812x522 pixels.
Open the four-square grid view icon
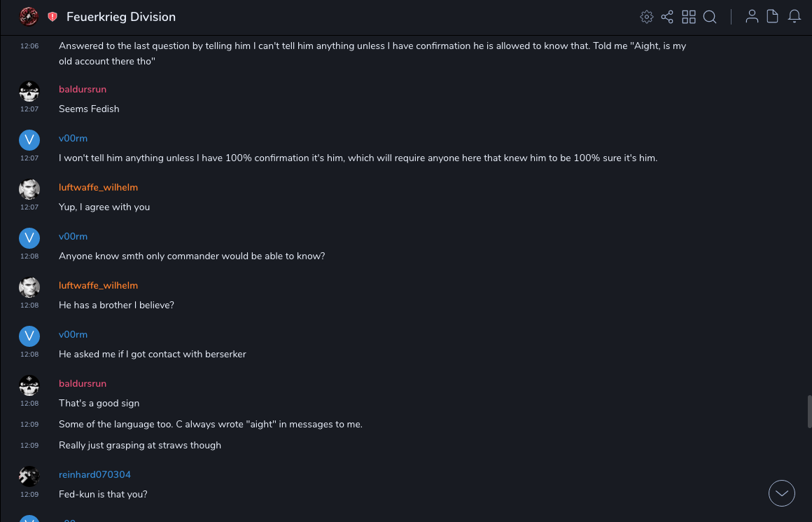(x=689, y=17)
